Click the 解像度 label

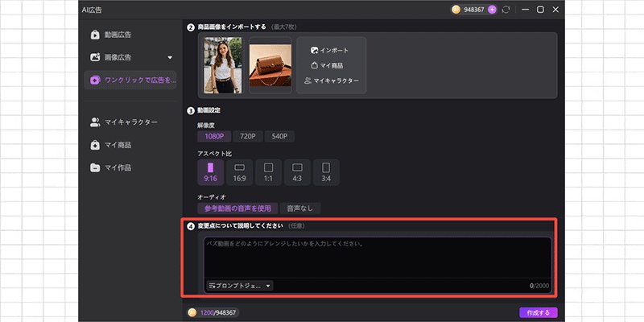[x=206, y=125]
